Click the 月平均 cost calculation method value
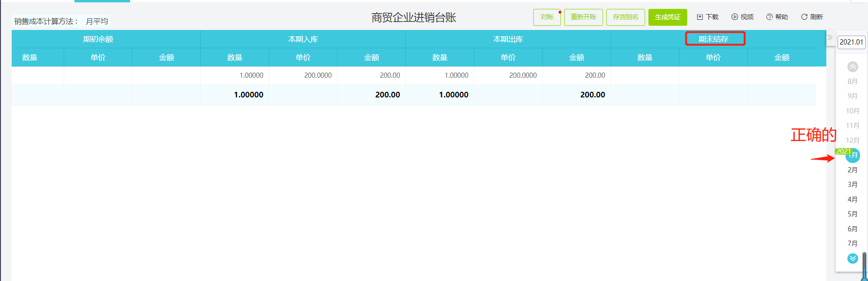868x281 pixels. 97,22
